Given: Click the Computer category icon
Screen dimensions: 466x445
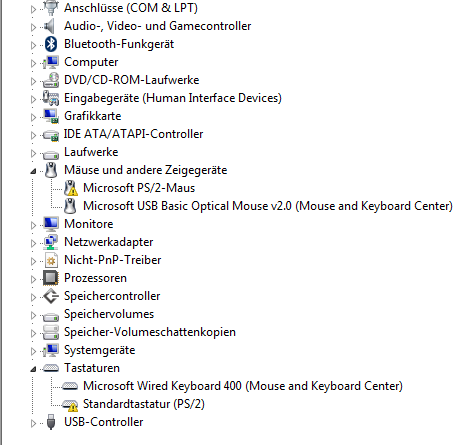Looking at the screenshot, I should (x=51, y=62).
